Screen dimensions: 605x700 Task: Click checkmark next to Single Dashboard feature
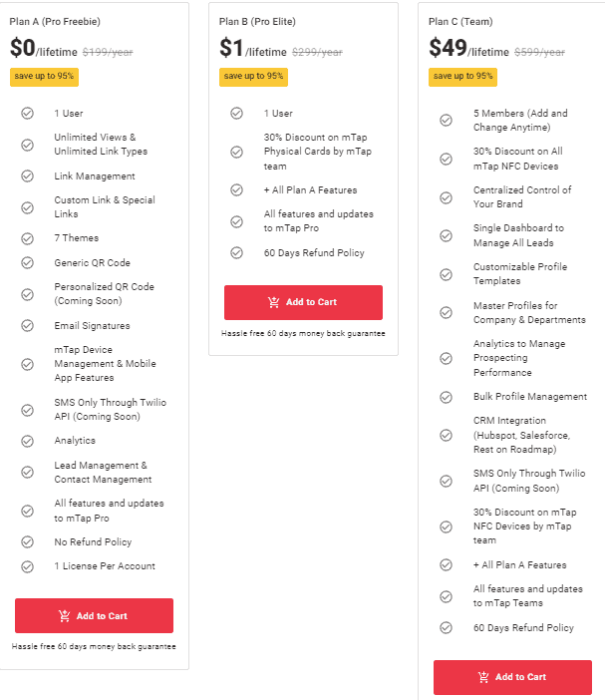(x=447, y=235)
